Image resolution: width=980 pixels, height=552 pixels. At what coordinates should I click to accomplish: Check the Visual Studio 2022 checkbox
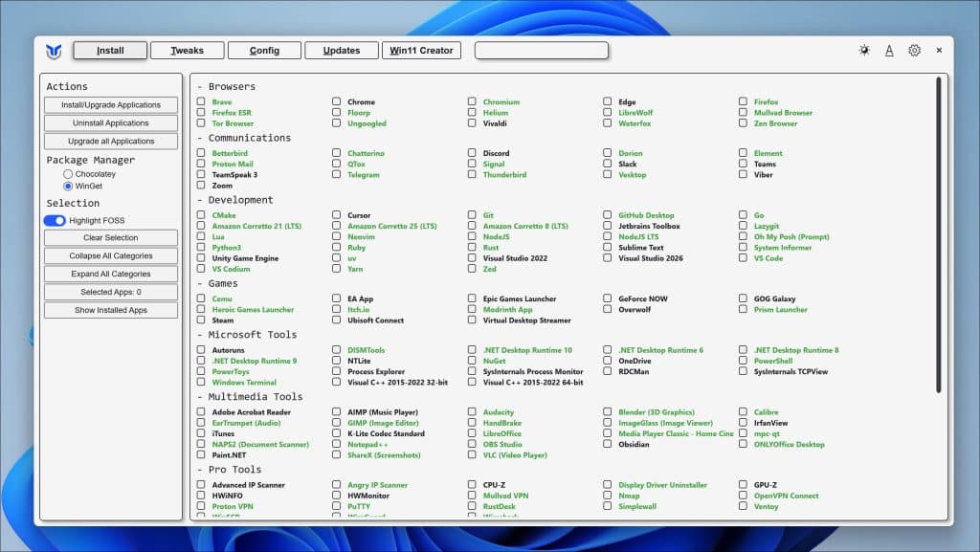pyautogui.click(x=472, y=257)
